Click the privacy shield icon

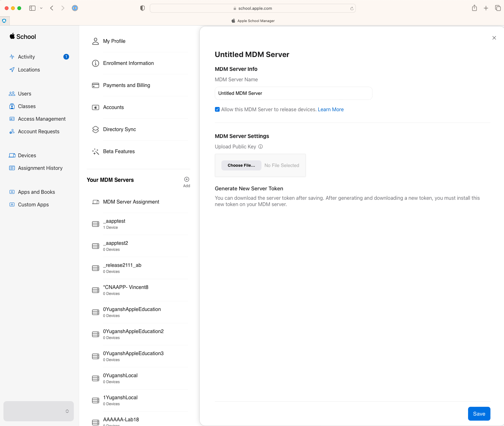(x=143, y=8)
